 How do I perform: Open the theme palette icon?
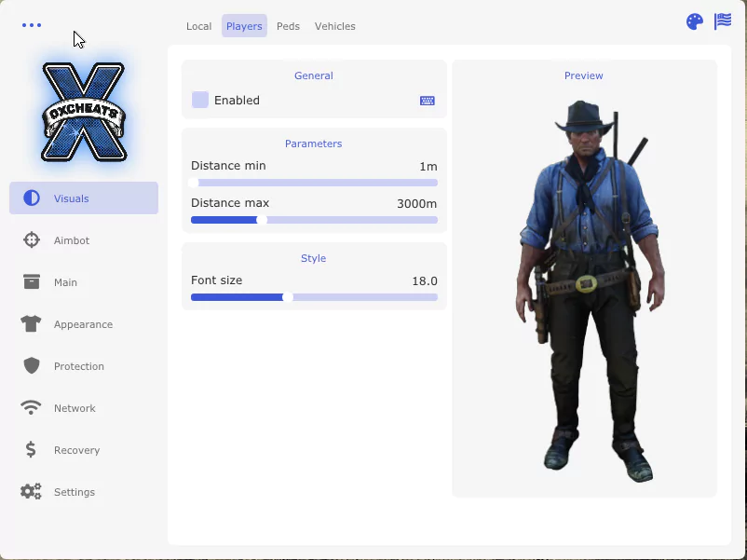695,22
